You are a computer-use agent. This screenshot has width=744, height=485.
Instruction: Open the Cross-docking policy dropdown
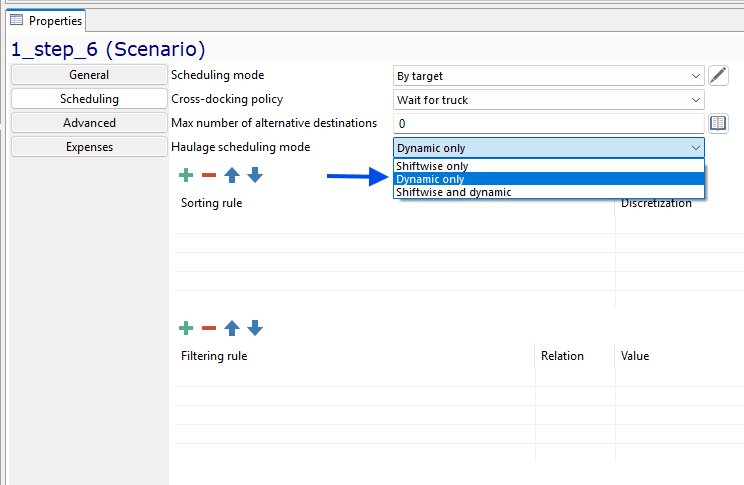tap(549, 100)
